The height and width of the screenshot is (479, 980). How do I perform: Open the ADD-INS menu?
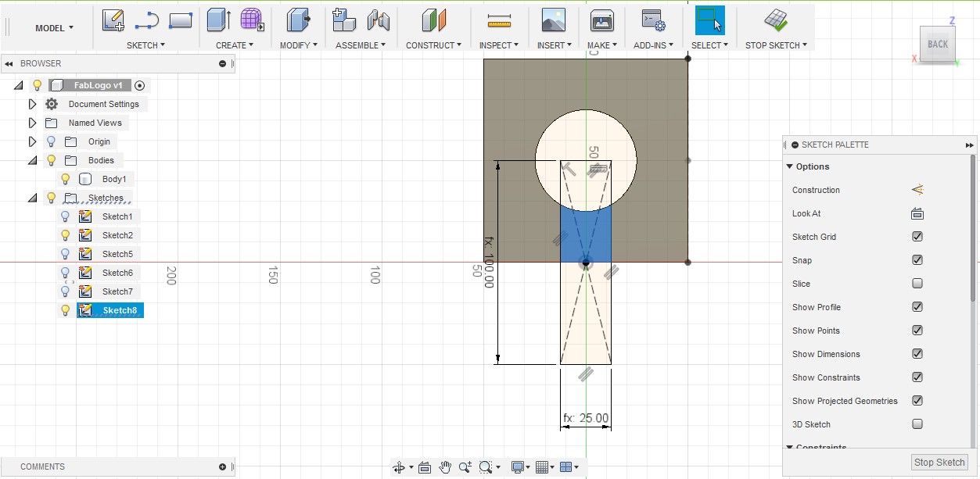pos(653,45)
